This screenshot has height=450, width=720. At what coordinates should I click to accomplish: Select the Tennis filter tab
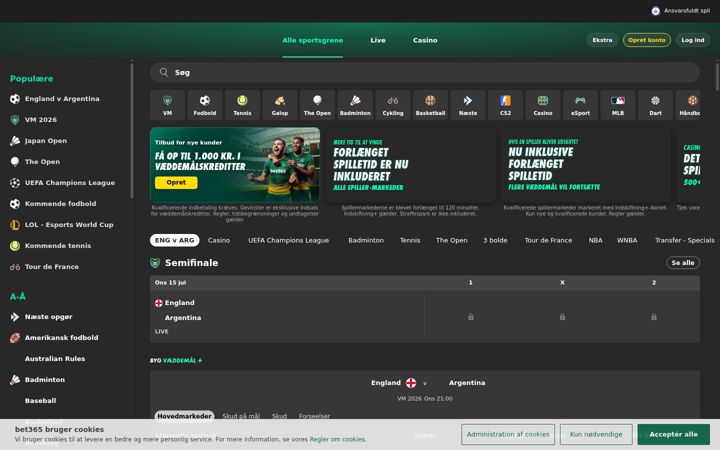click(x=410, y=240)
